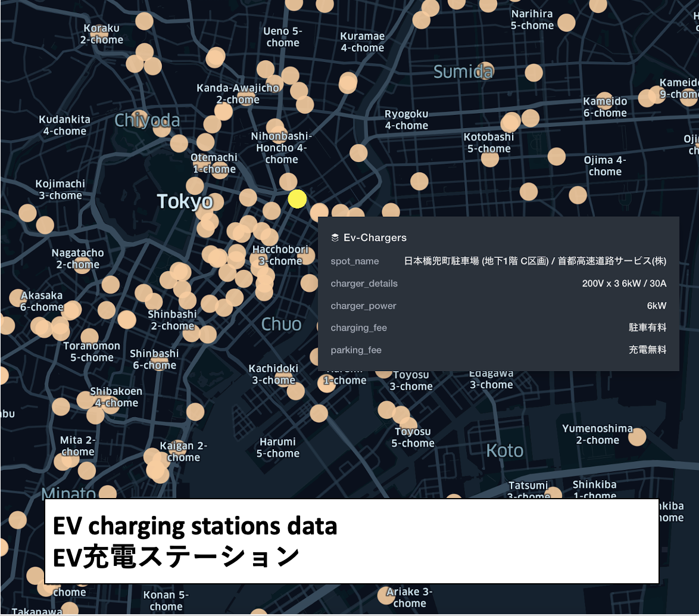The height and width of the screenshot is (616, 699).
Task: Click the EV charging stations data caption
Action: [x=195, y=527]
